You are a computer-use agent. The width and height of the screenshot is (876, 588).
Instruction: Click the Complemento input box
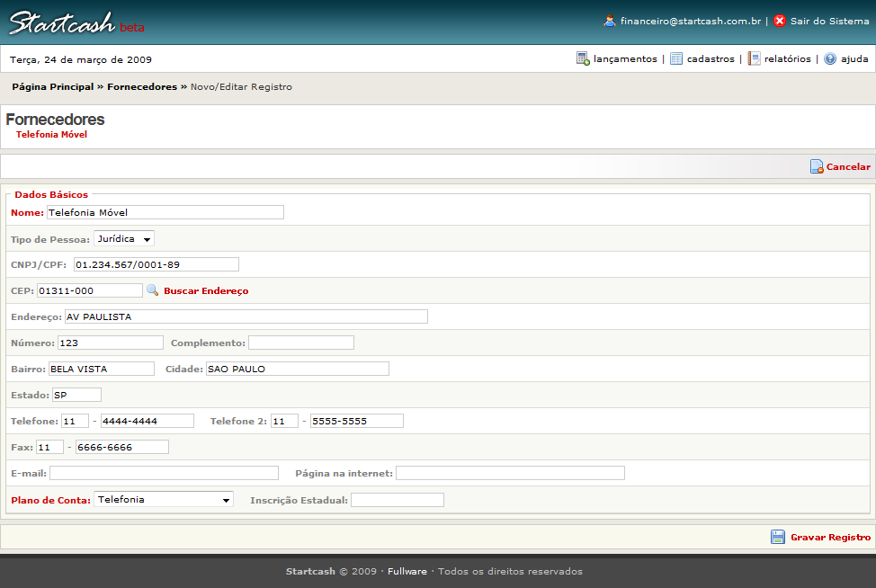(x=300, y=343)
